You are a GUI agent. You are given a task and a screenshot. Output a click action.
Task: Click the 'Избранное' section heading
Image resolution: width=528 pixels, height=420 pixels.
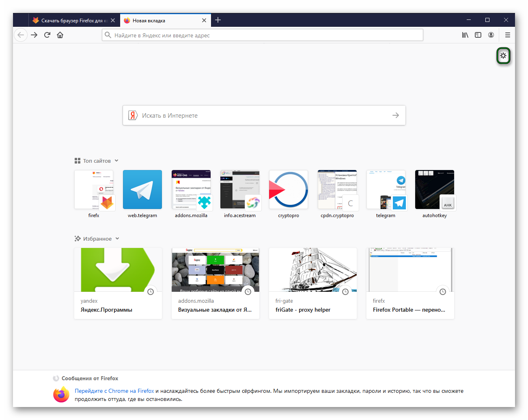pyautogui.click(x=97, y=239)
